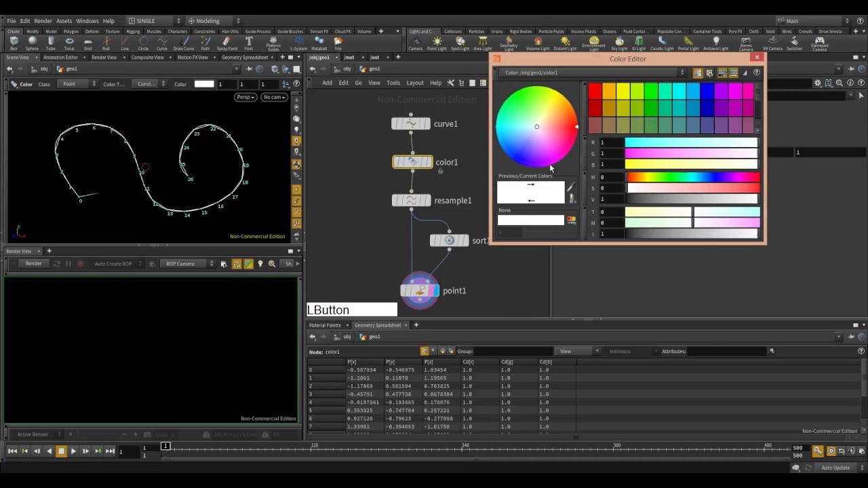The image size is (868, 488).
Task: Play the timeline forward
Action: pyautogui.click(x=73, y=451)
